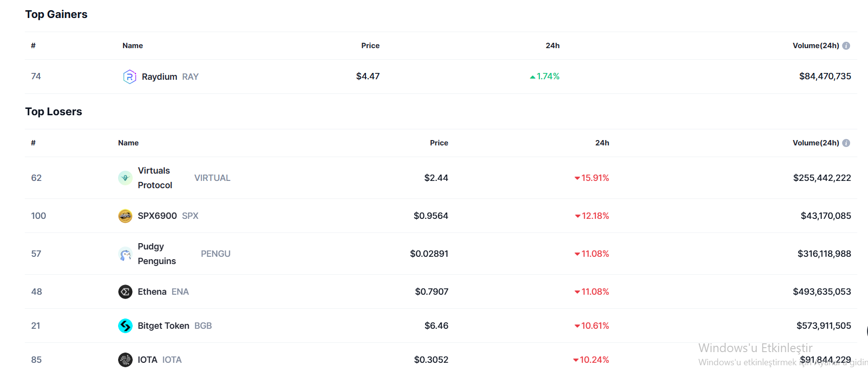Click the SPX6900 coin logo icon
Viewport: 868px width, 373px height.
(125, 216)
